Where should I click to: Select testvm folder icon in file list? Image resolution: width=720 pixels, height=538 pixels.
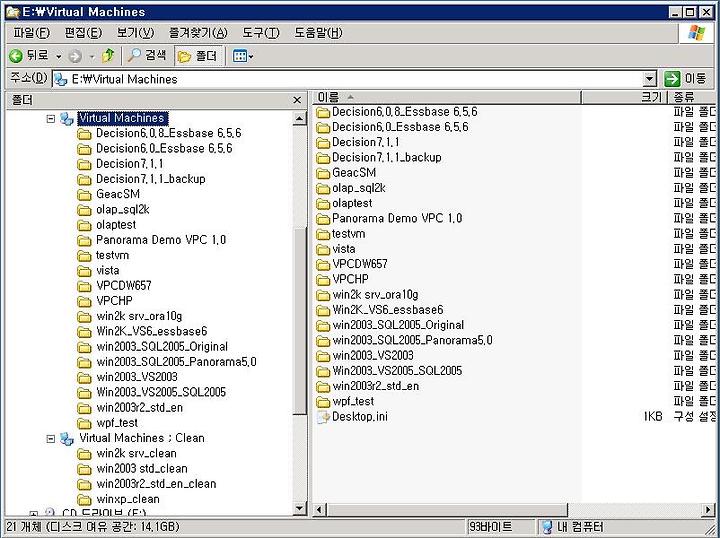pos(323,234)
